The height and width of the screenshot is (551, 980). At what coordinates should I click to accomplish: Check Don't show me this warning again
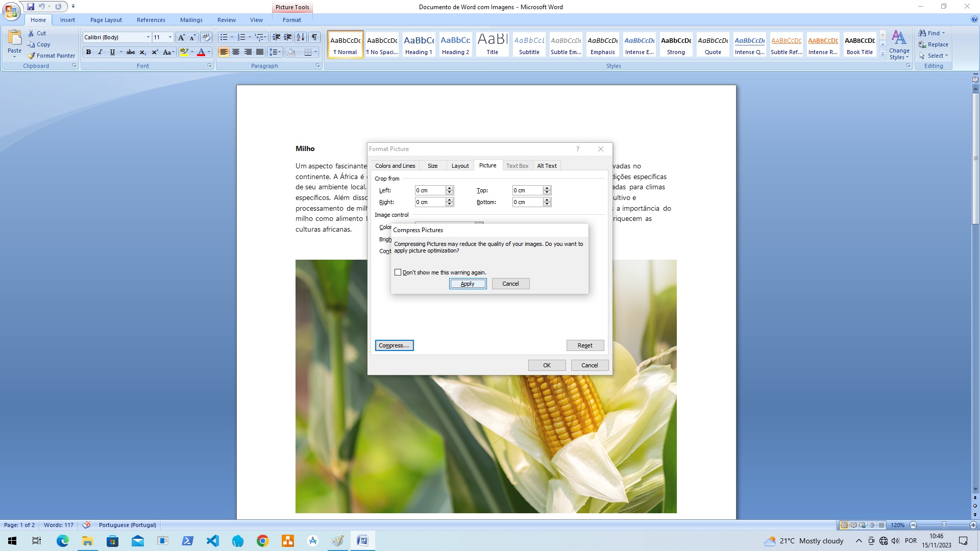[x=398, y=272]
